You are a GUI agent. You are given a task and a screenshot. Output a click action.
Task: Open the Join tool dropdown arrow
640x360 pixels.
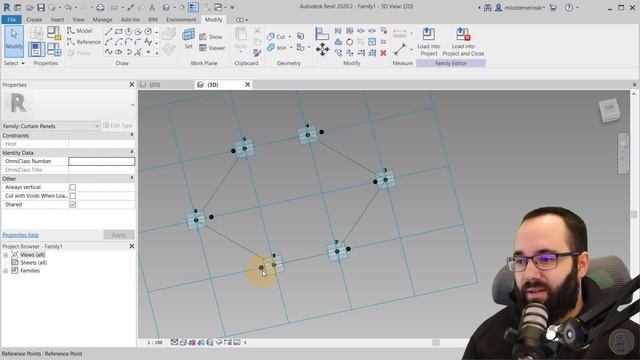point(291,48)
